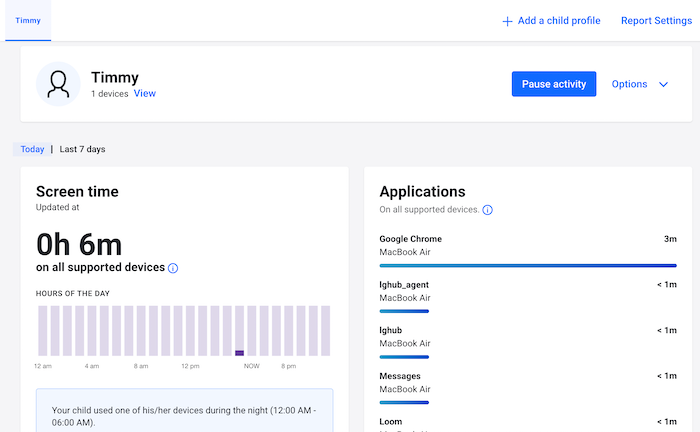Click the Google Chrome usage bar

pos(528,266)
